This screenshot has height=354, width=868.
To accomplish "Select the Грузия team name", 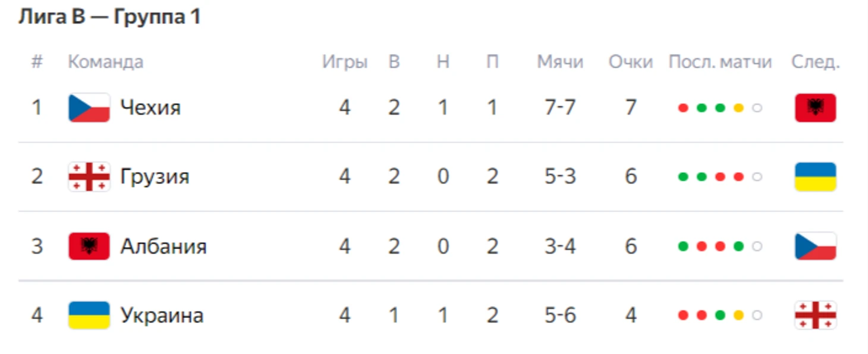I will (155, 176).
